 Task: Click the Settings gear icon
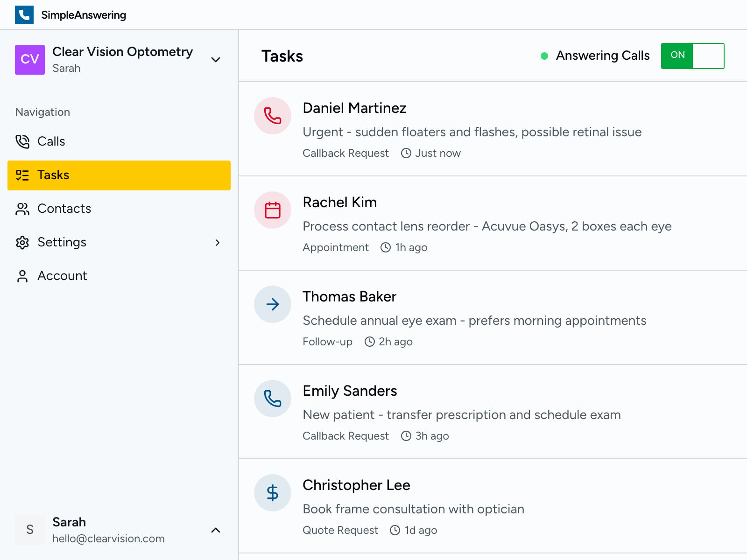click(22, 242)
